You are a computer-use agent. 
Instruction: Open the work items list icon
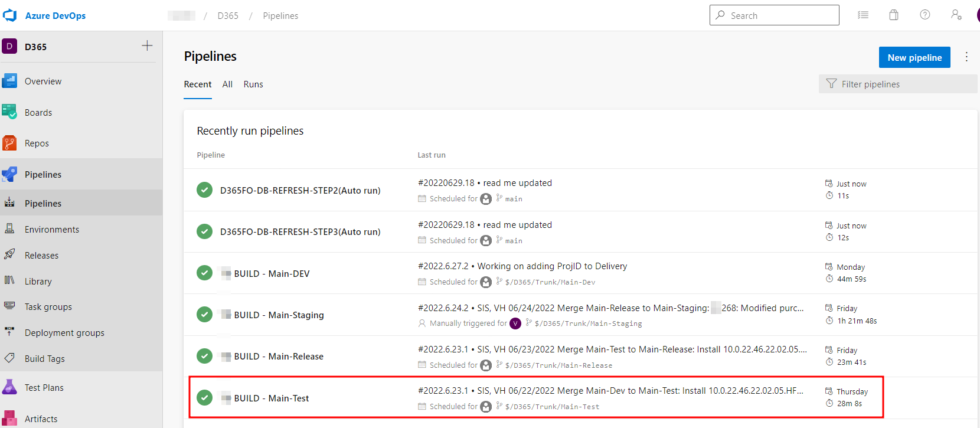click(x=863, y=15)
